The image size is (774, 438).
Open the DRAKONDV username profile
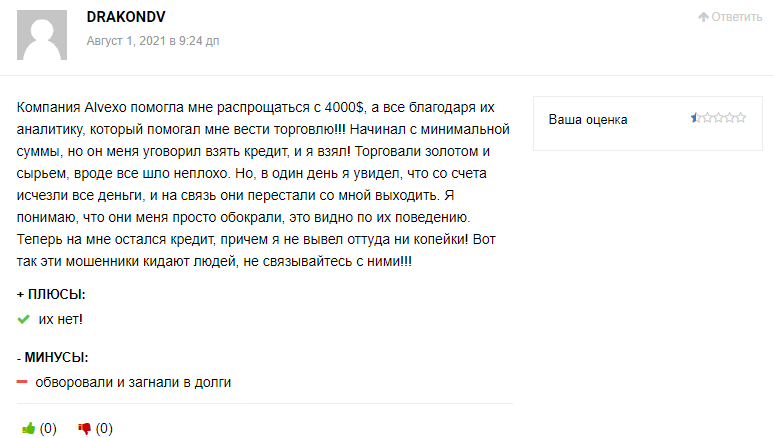127,18
